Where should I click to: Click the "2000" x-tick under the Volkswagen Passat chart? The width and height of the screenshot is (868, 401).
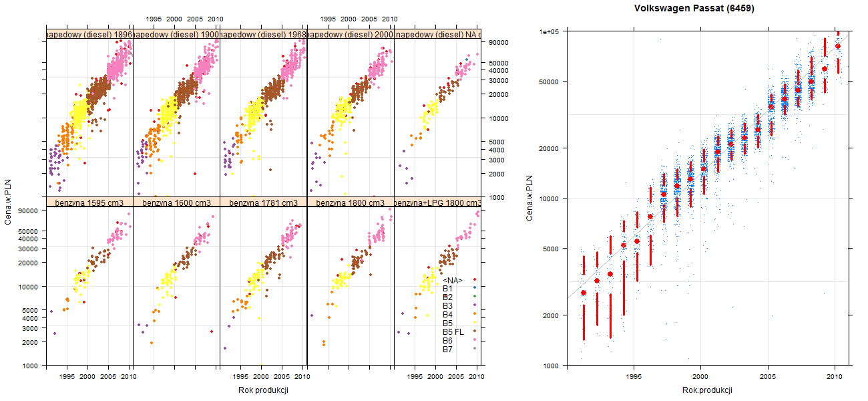click(x=700, y=377)
